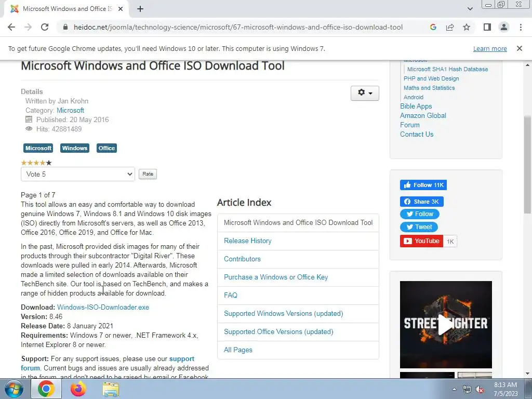Image resolution: width=532 pixels, height=399 pixels.
Task: Click the YouTube subscribe button
Action: (x=421, y=241)
